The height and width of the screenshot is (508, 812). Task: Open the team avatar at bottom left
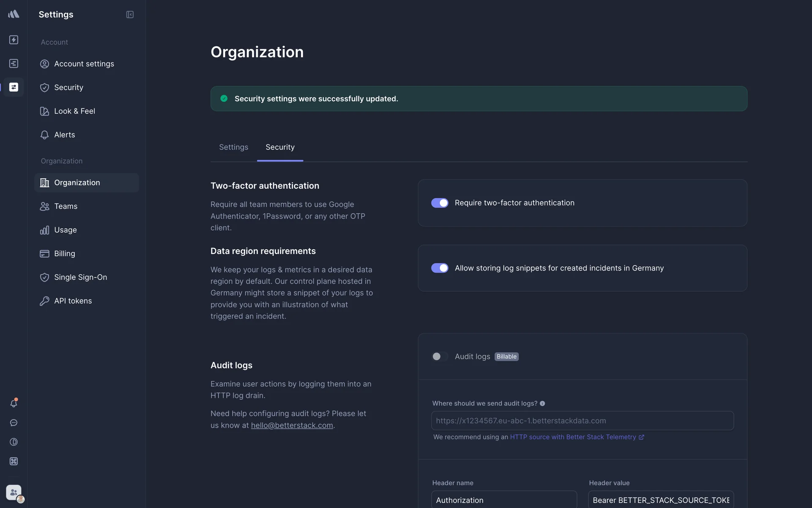(x=14, y=493)
